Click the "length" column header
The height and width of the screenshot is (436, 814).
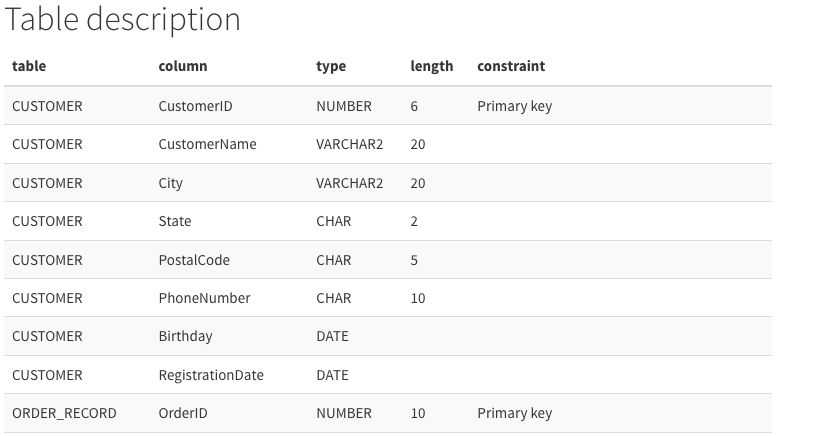click(x=431, y=66)
